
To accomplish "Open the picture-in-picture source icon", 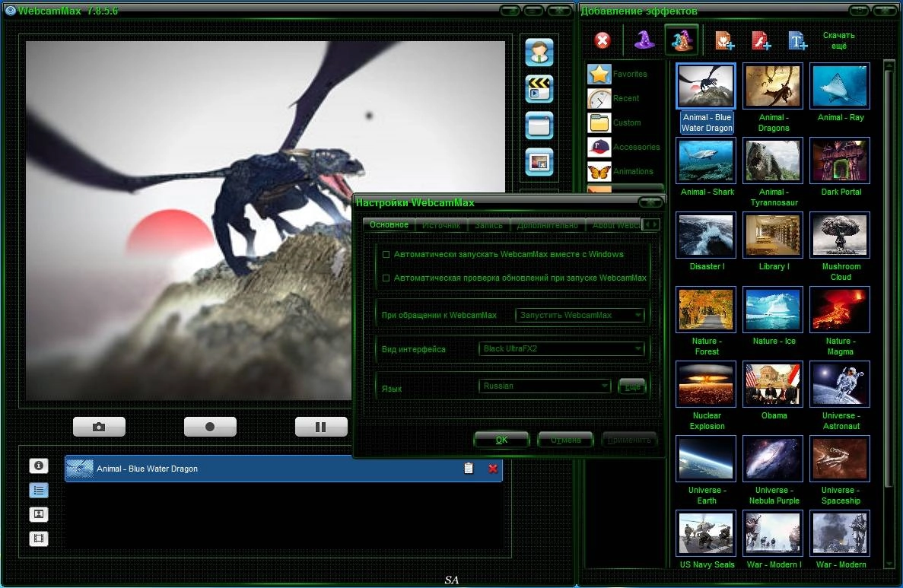I will [539, 162].
